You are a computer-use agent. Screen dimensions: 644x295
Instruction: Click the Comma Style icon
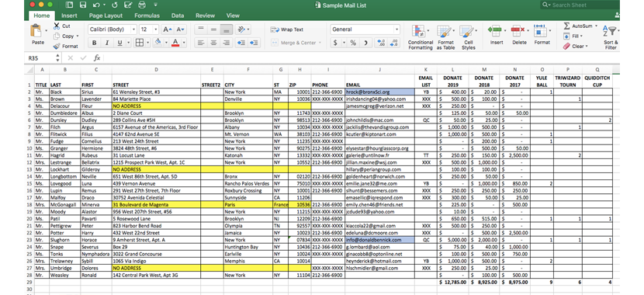click(x=365, y=43)
